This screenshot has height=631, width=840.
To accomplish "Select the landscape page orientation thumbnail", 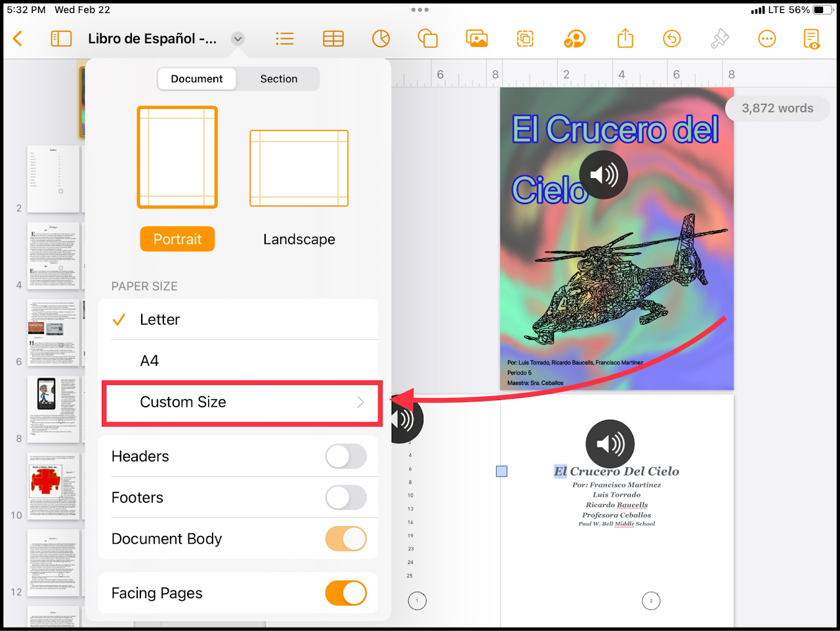I will coord(299,169).
